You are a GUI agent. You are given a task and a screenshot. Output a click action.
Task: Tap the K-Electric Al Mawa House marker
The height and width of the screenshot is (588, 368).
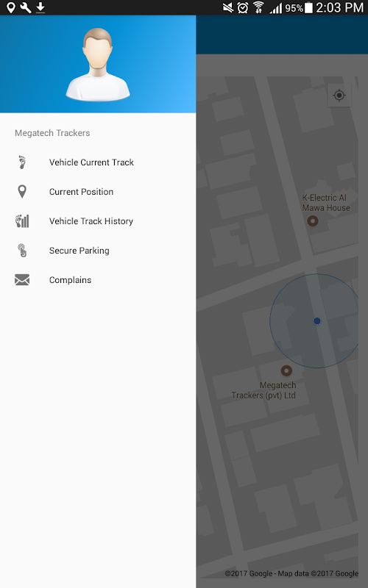(312, 221)
